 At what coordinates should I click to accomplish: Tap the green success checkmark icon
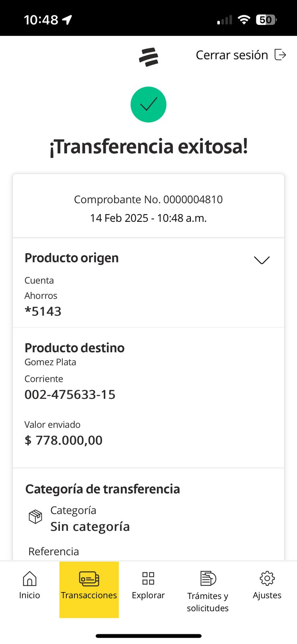click(148, 105)
